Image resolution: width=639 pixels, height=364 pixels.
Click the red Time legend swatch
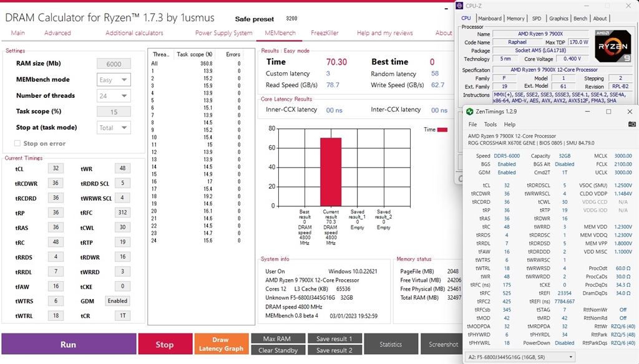coord(442,130)
